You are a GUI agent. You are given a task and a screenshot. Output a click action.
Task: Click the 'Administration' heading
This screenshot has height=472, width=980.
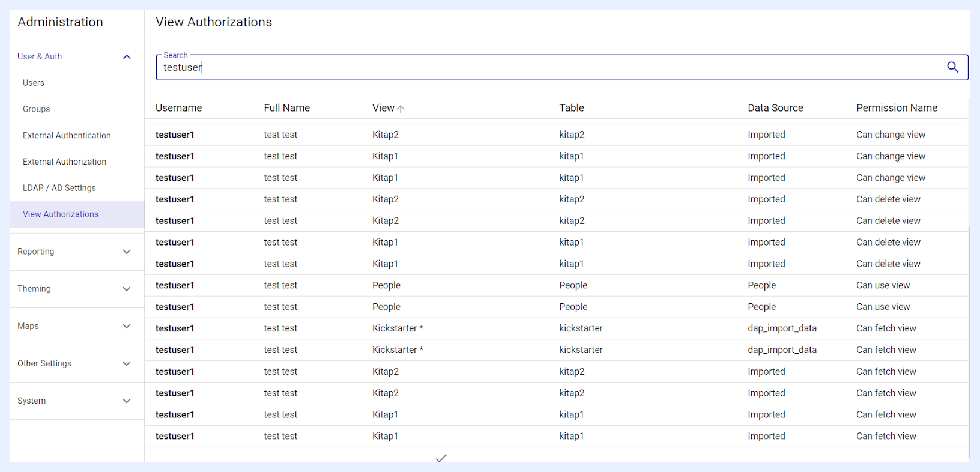click(x=60, y=22)
